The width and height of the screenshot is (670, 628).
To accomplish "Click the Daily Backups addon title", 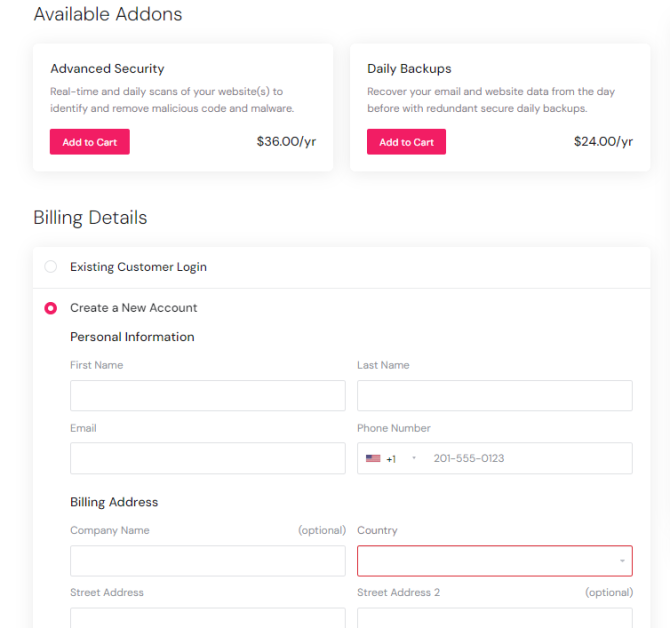I will 409,69.
